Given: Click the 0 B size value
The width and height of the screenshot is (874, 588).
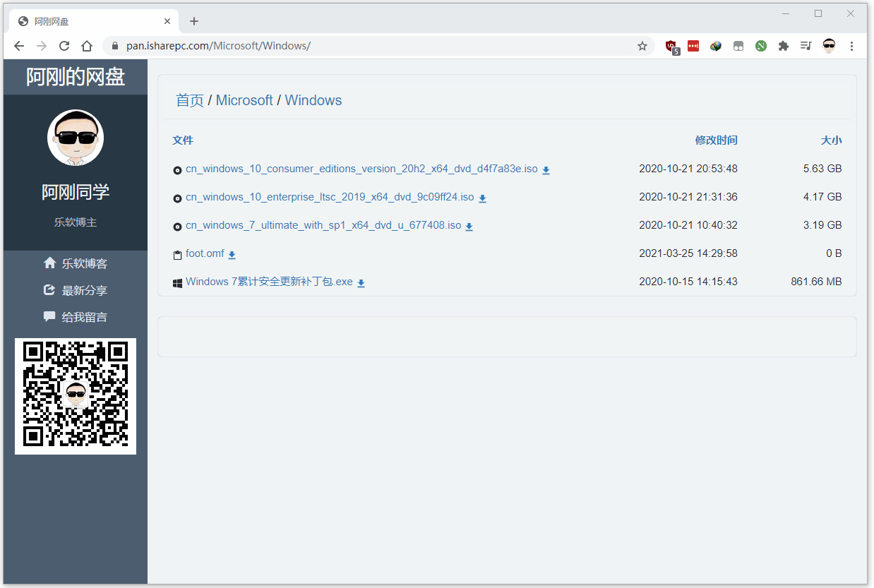Looking at the screenshot, I should 834,253.
